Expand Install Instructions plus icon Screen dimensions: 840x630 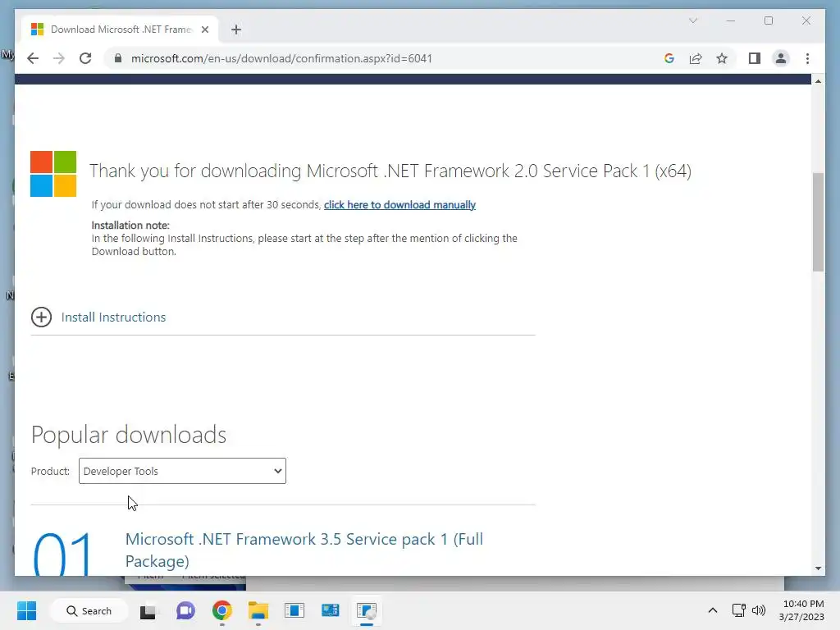coord(41,317)
